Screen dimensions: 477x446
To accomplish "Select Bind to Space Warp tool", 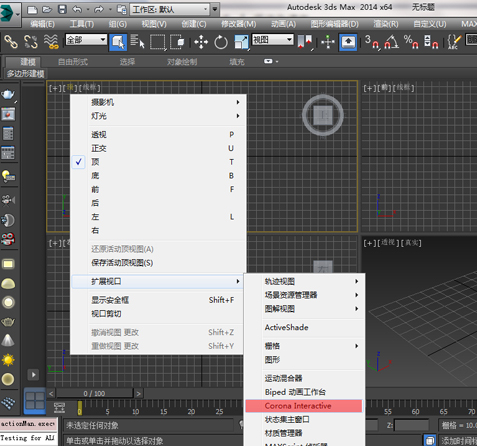I will (x=51, y=42).
